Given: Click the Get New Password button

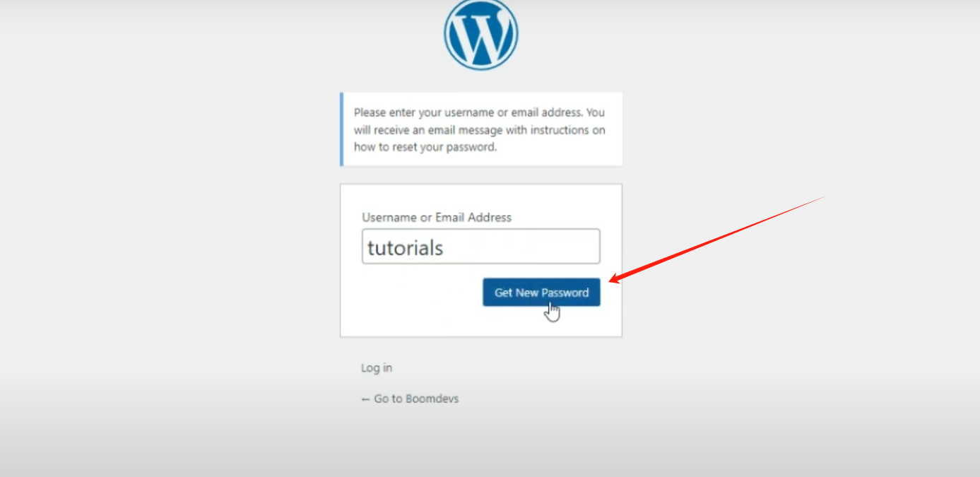Looking at the screenshot, I should 541,293.
